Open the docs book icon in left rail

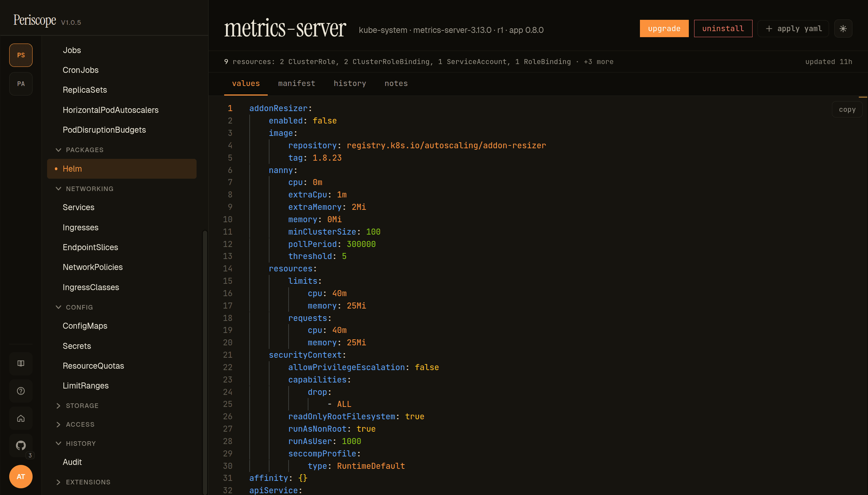(21, 363)
